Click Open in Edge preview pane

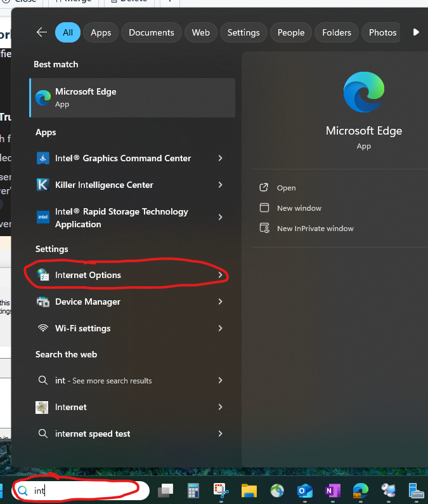(x=286, y=188)
